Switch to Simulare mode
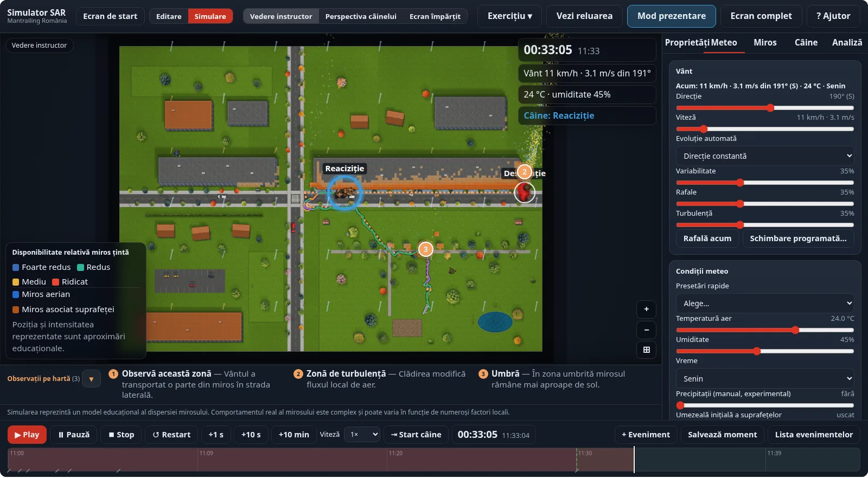 (210, 16)
